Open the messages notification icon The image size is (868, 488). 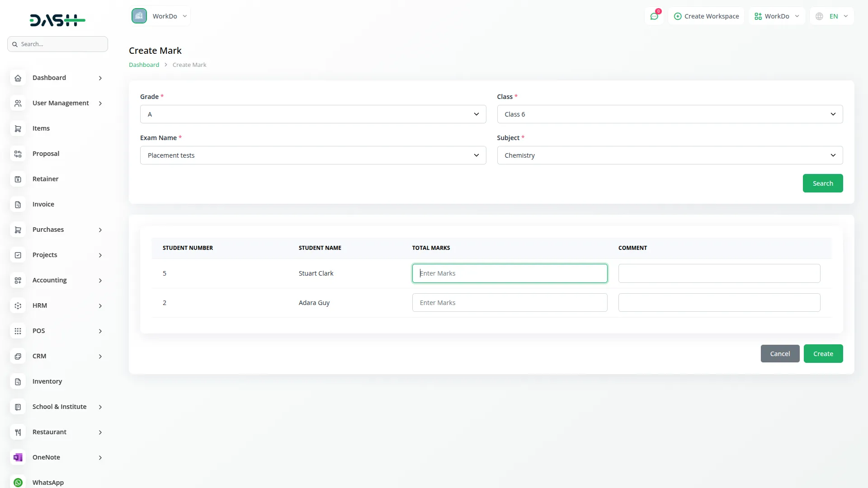[x=654, y=16]
